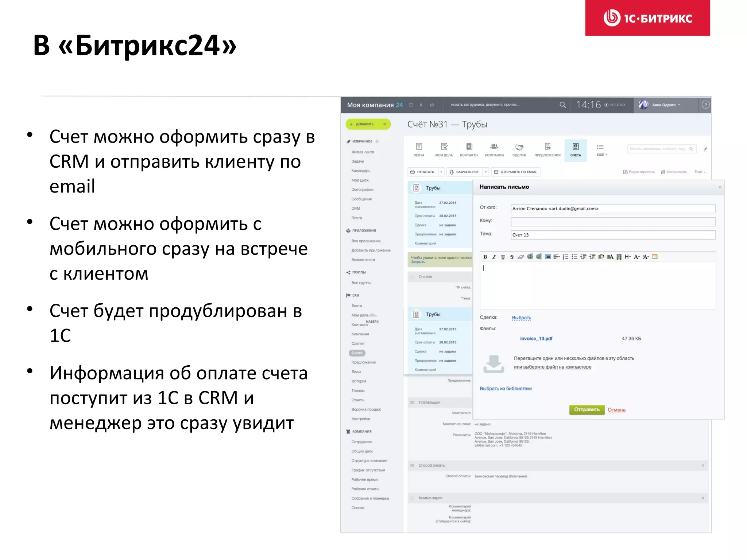This screenshot has height=560, width=747.
Task: Toggle strikethrough formatting in letter editor
Action: pos(511,257)
